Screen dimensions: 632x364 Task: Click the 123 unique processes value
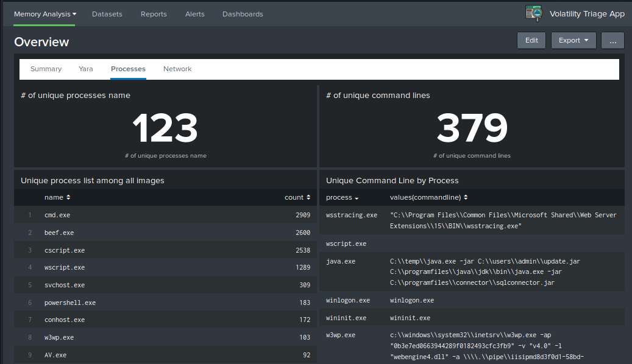tap(165, 128)
